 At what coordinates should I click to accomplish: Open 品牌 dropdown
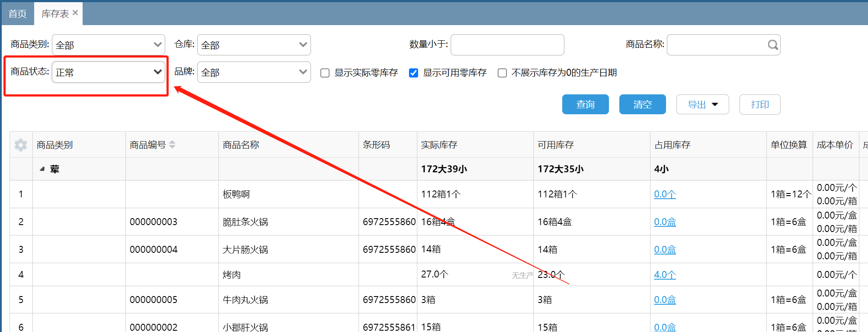coord(254,72)
